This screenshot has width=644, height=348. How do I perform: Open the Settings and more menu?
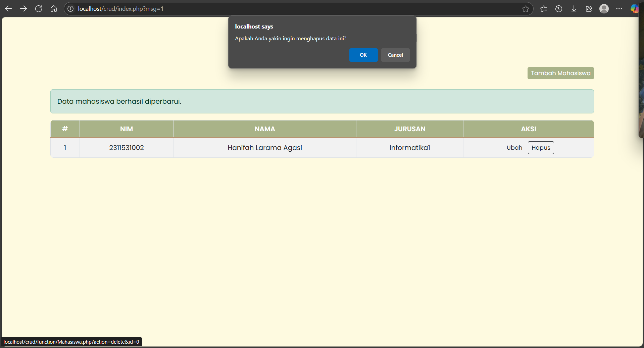(x=619, y=9)
